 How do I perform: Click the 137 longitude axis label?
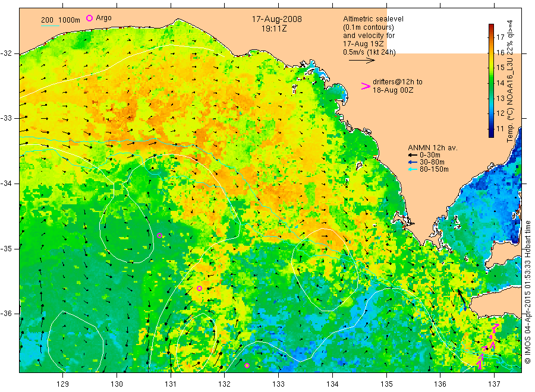click(494, 384)
